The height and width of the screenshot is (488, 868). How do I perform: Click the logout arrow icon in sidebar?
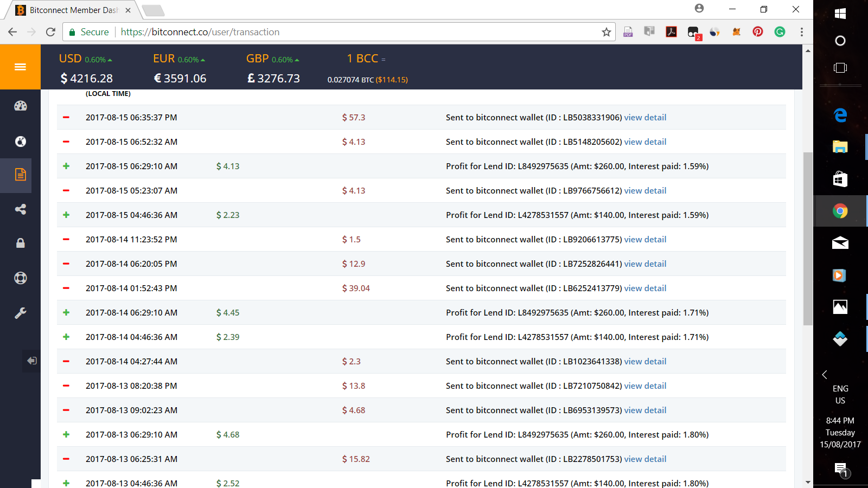click(x=31, y=361)
